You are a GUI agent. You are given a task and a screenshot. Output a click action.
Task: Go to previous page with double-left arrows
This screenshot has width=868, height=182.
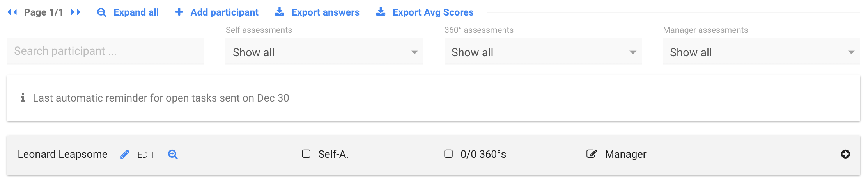click(x=12, y=12)
